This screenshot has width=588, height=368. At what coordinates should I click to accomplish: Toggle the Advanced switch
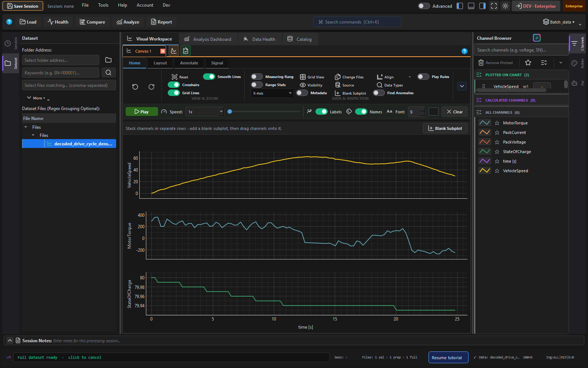(x=424, y=6)
